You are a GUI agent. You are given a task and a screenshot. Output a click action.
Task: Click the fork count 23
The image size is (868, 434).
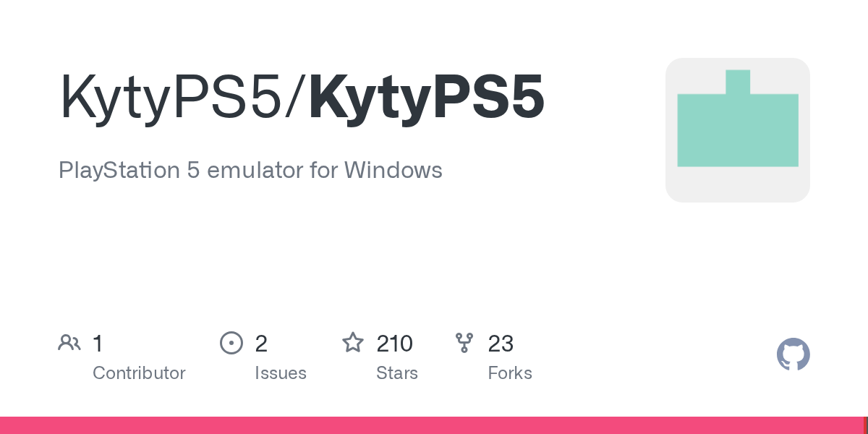(501, 344)
